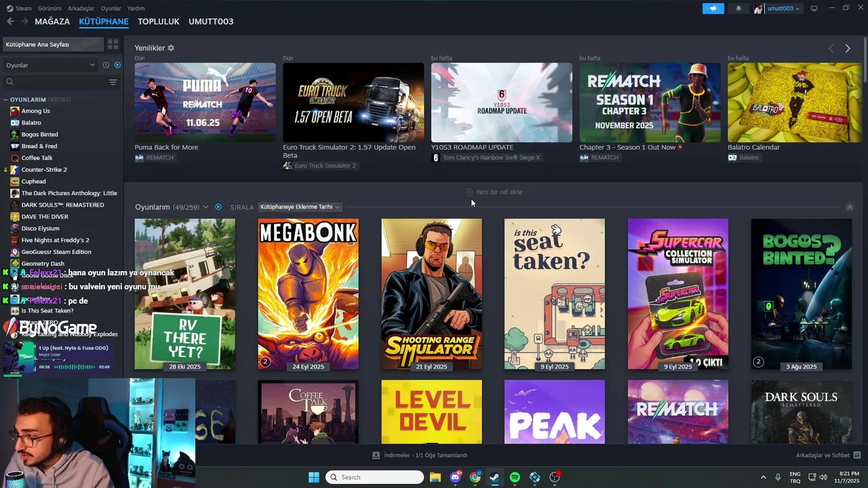Image resolution: width=868 pixels, height=488 pixels.
Task: Click the Windows Start button
Action: click(314, 477)
